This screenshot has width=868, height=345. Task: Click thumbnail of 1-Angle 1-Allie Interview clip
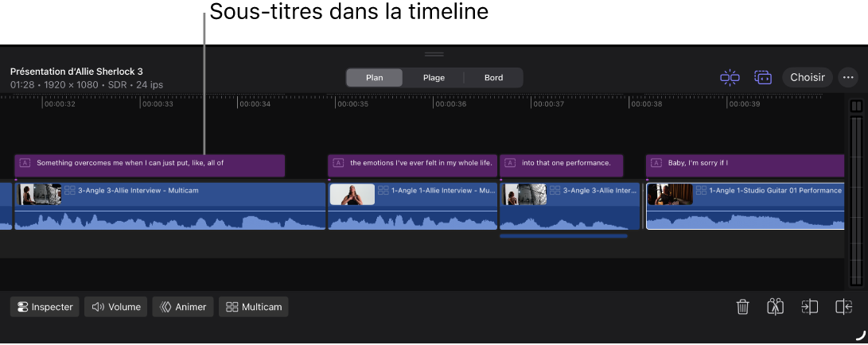[x=352, y=195]
